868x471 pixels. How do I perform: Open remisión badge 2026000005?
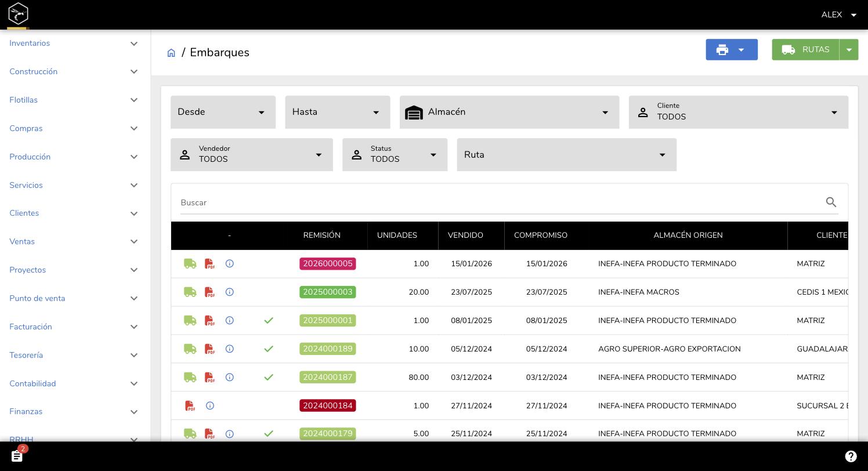[x=328, y=264]
